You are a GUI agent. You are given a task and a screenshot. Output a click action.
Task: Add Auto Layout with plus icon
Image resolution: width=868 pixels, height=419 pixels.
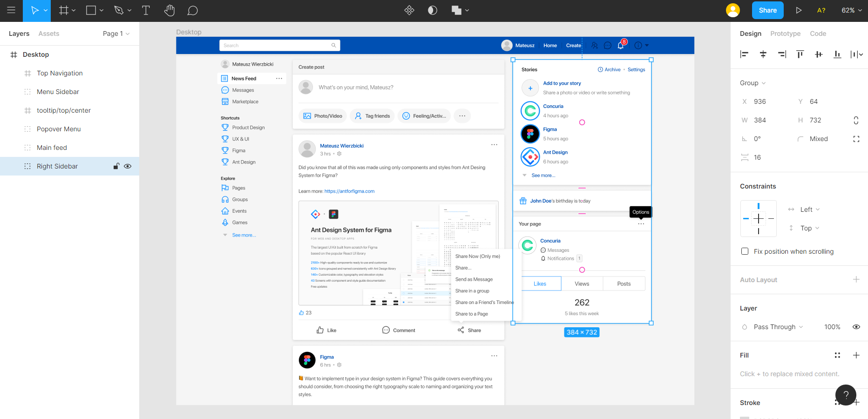856,279
